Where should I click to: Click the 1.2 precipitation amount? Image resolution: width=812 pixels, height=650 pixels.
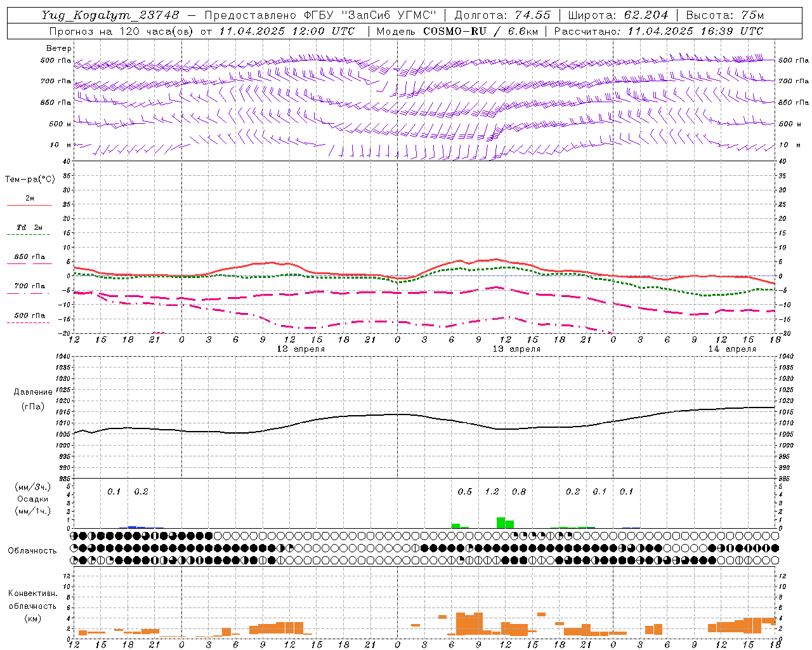[492, 492]
